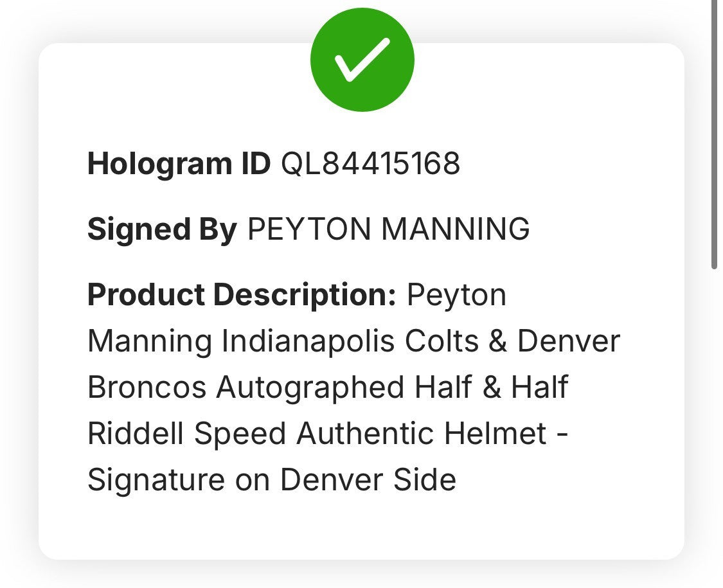Click the "Signed By" bold label

coord(162,229)
